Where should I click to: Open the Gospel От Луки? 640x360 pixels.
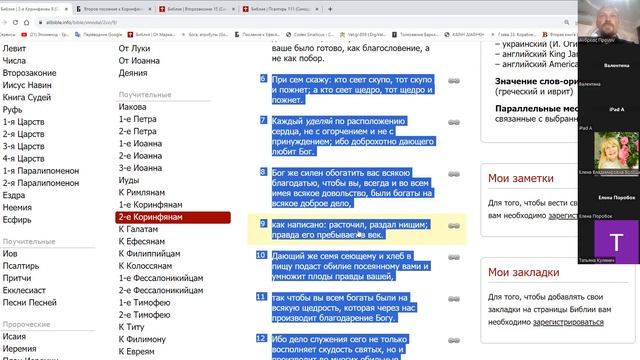coord(134,48)
